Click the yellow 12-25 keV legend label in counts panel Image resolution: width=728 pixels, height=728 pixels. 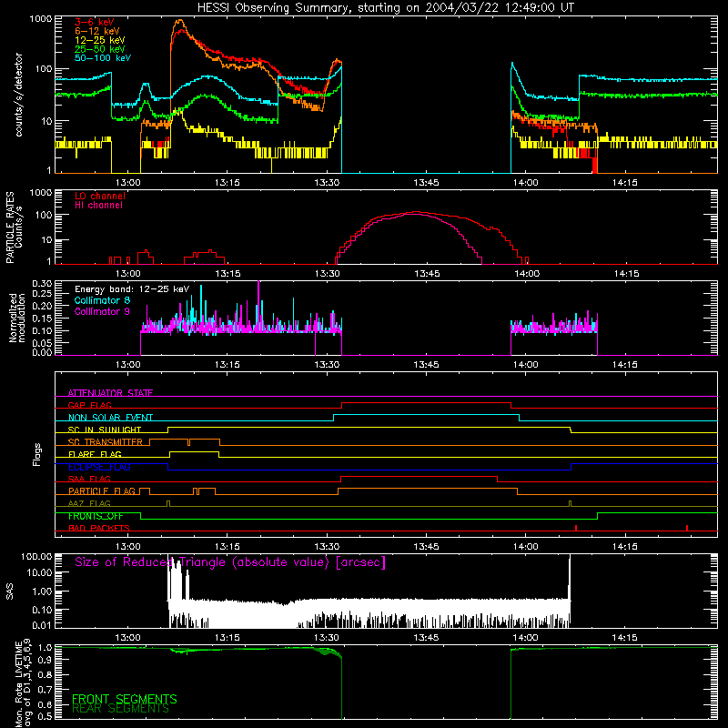100,40
